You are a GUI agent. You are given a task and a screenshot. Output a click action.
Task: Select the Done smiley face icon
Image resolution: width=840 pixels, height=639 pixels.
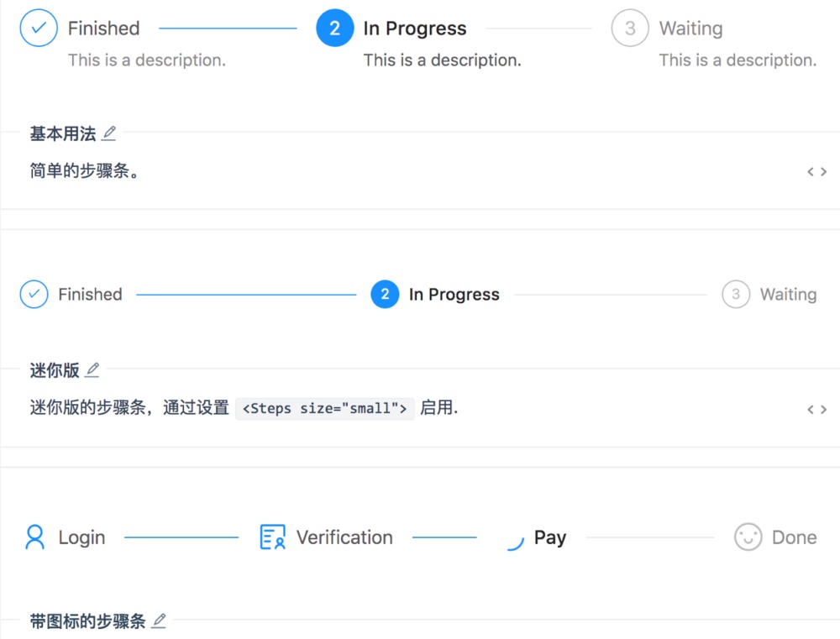[x=748, y=537]
